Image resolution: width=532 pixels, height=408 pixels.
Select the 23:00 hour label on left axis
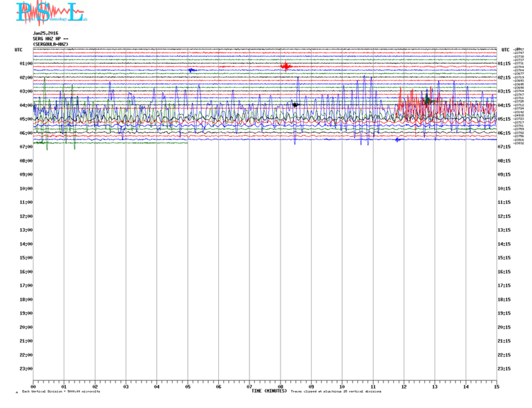[26, 369]
